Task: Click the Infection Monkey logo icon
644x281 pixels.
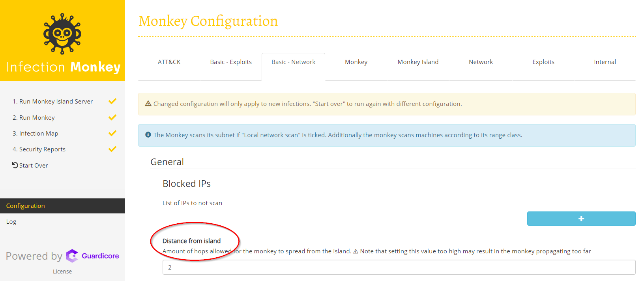Action: pyautogui.click(x=62, y=34)
